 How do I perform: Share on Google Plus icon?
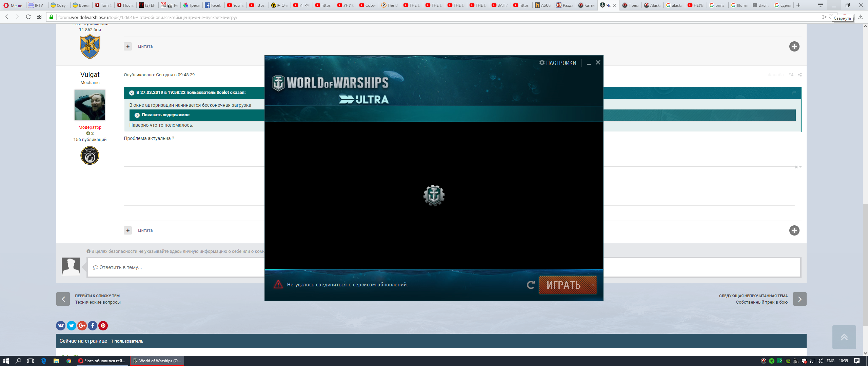pos(82,326)
